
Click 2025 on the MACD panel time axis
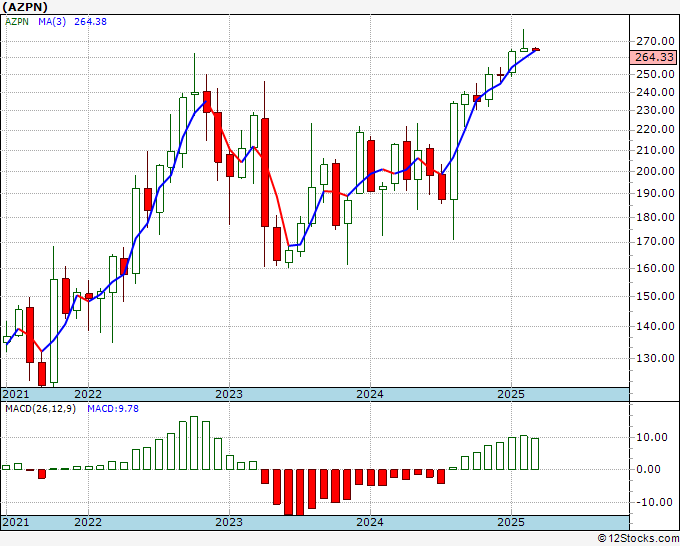coord(511,522)
